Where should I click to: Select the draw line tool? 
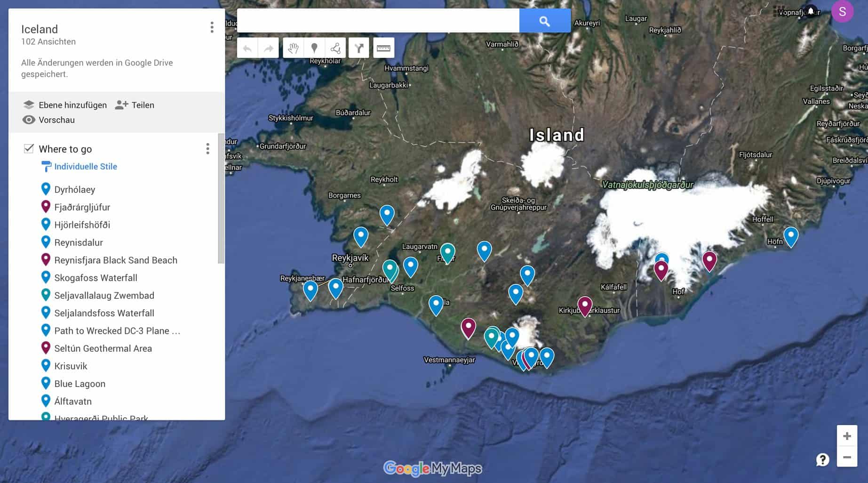tap(335, 48)
